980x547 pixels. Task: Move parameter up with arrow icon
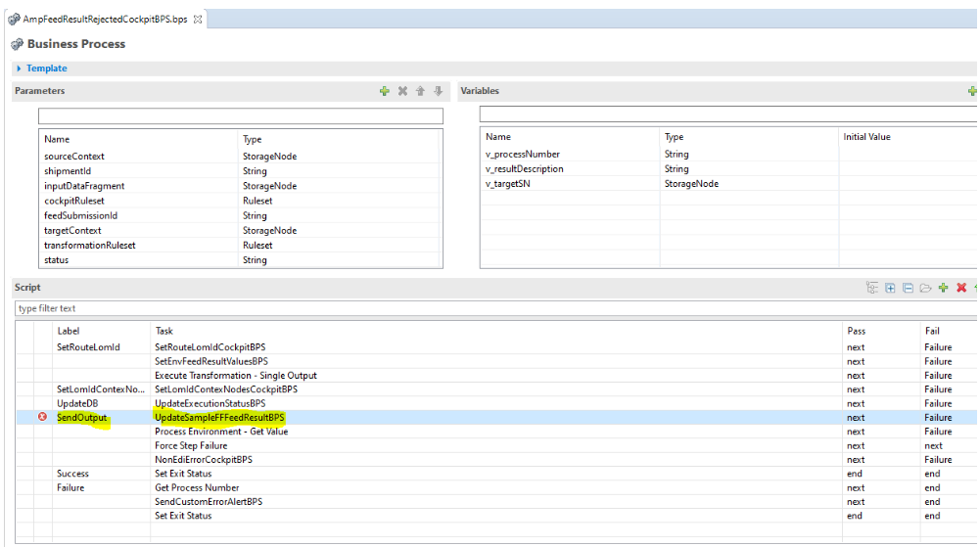click(421, 91)
